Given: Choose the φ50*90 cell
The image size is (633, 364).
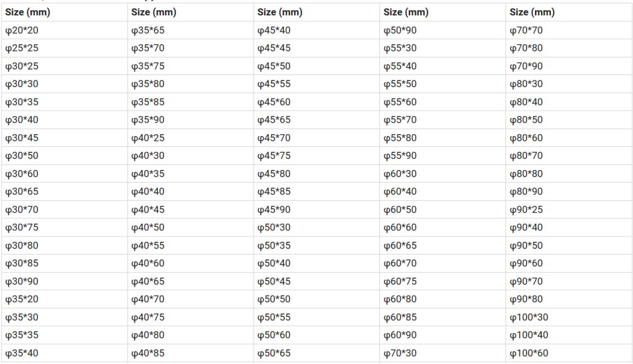Looking at the screenshot, I should coord(442,30).
